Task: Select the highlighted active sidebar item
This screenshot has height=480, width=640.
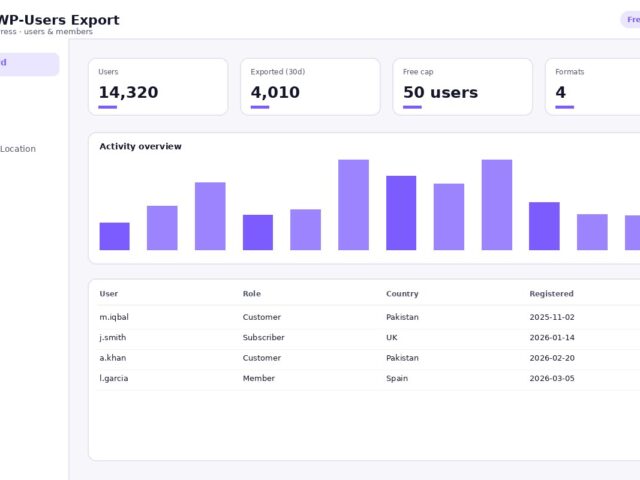Action: (29, 64)
